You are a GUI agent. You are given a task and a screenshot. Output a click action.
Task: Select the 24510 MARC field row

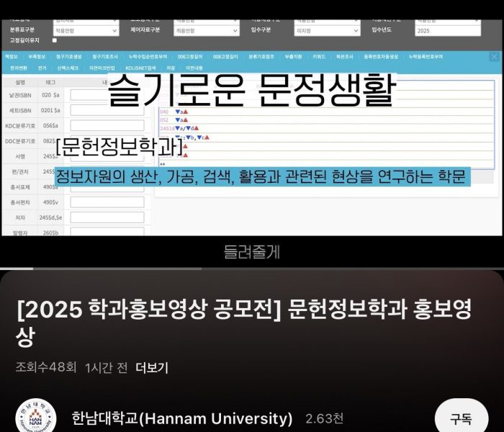tap(327, 128)
